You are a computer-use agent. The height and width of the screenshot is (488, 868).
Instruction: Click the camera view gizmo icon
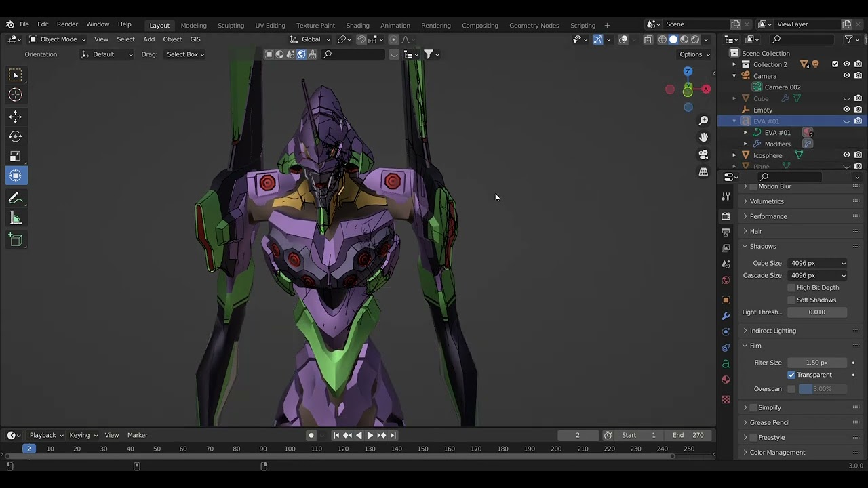(703, 155)
